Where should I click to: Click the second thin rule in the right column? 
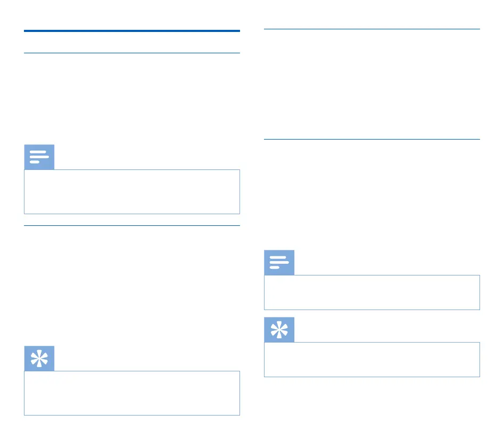pos(371,140)
